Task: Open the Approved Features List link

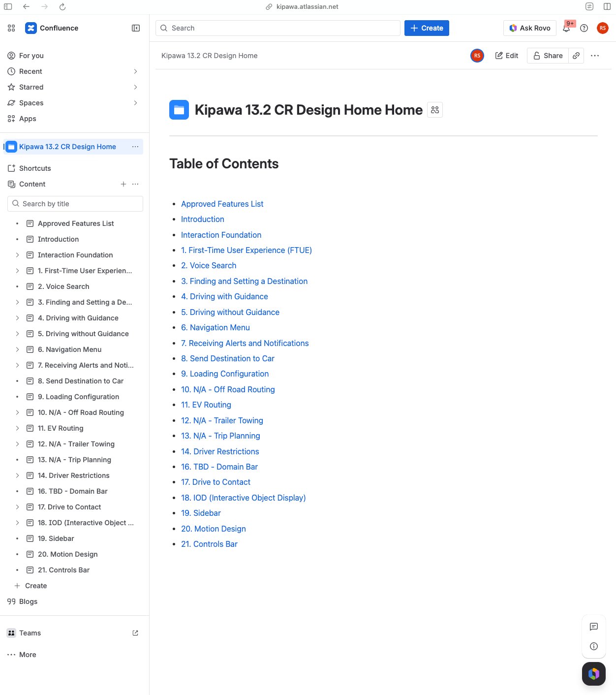Action: click(222, 204)
